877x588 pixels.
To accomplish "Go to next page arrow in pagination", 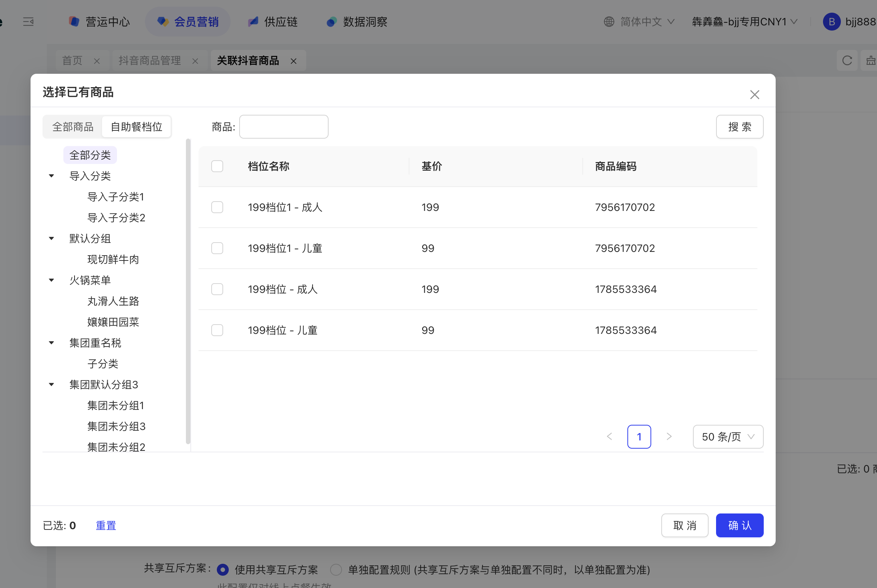I will click(669, 436).
